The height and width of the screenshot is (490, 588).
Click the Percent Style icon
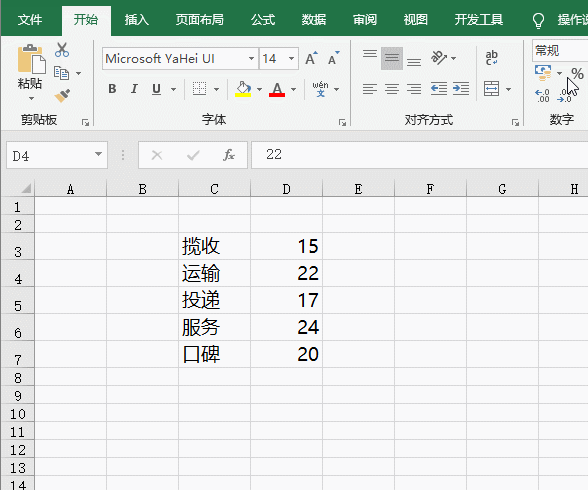(x=577, y=73)
